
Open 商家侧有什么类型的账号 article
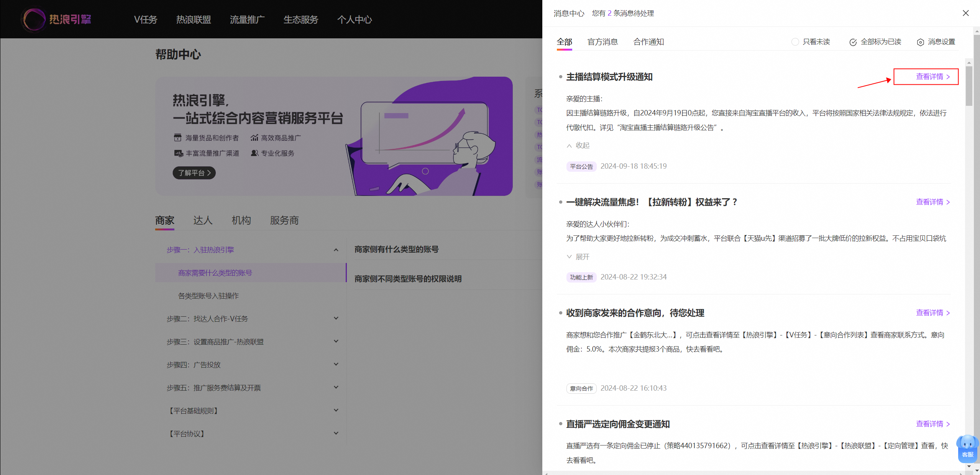(397, 250)
